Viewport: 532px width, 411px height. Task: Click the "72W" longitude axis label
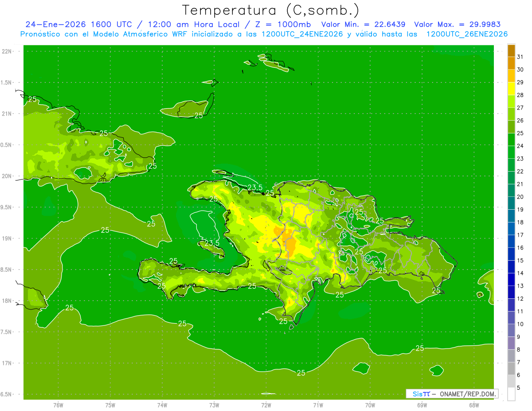pos(266,405)
